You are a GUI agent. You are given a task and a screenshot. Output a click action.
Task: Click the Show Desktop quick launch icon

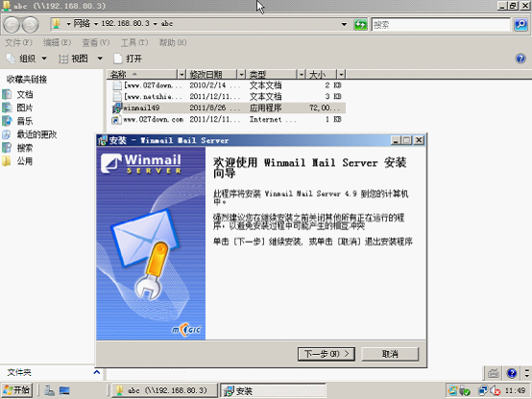(64, 390)
